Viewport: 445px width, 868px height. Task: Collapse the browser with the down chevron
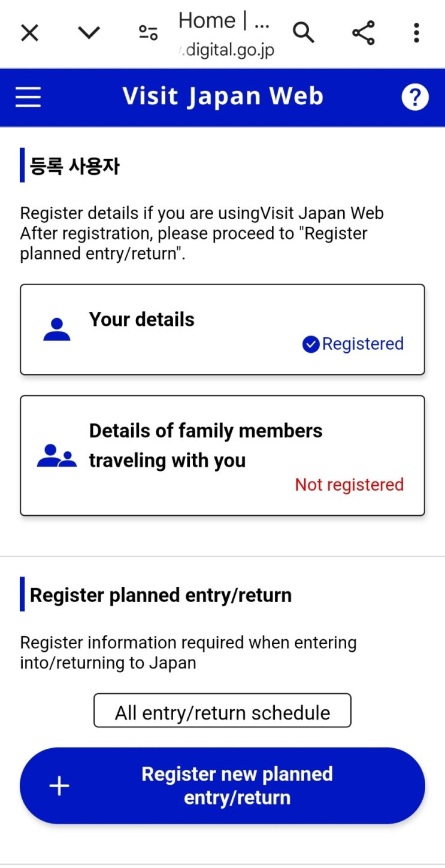click(89, 33)
